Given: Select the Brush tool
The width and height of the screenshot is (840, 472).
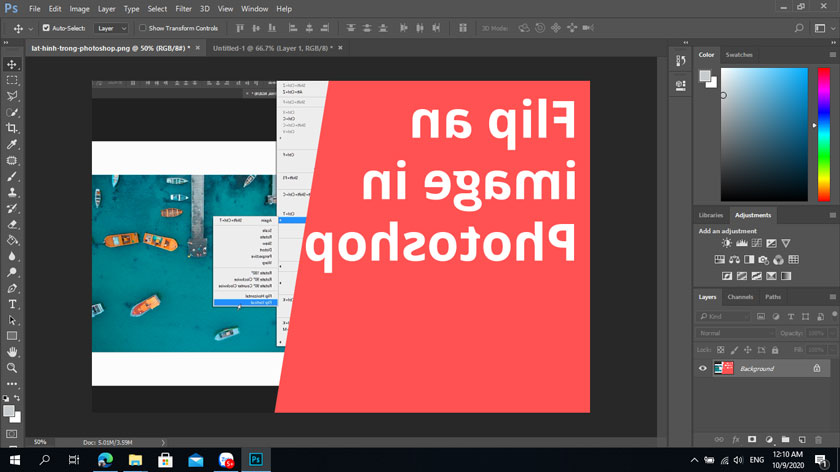Looking at the screenshot, I should [x=12, y=176].
